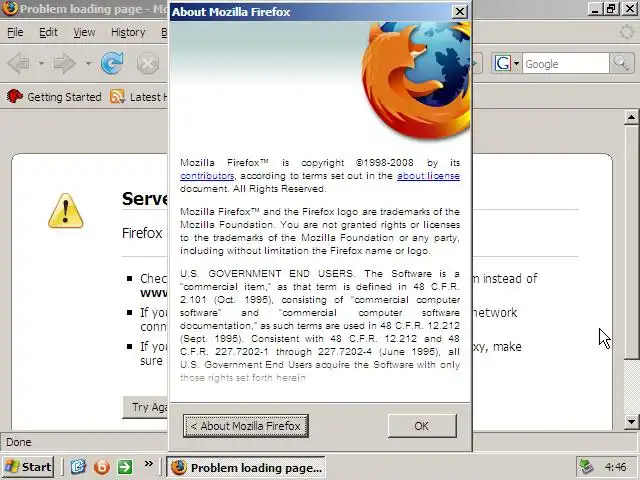Click the warning triangle icon on page
The width and height of the screenshot is (640, 480).
(x=66, y=211)
